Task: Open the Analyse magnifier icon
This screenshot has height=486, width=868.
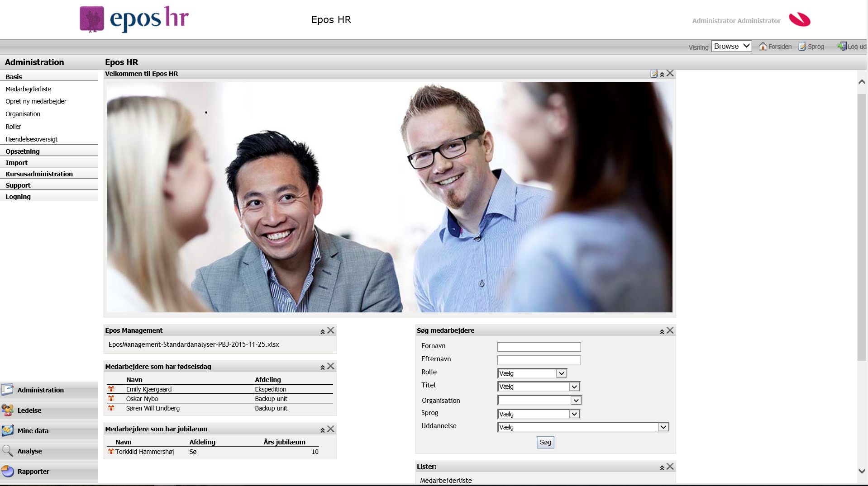Action: 8,451
